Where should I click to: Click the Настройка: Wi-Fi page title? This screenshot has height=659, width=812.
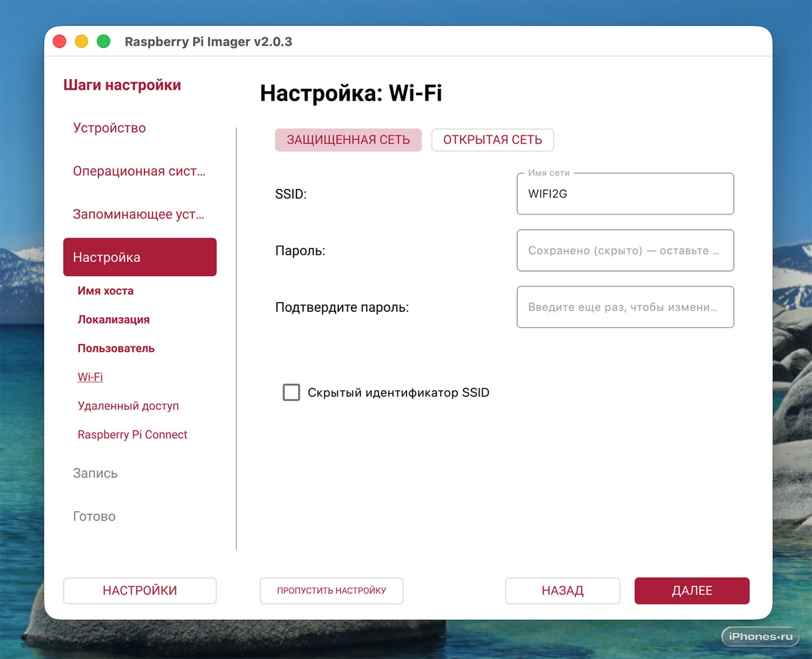(351, 93)
